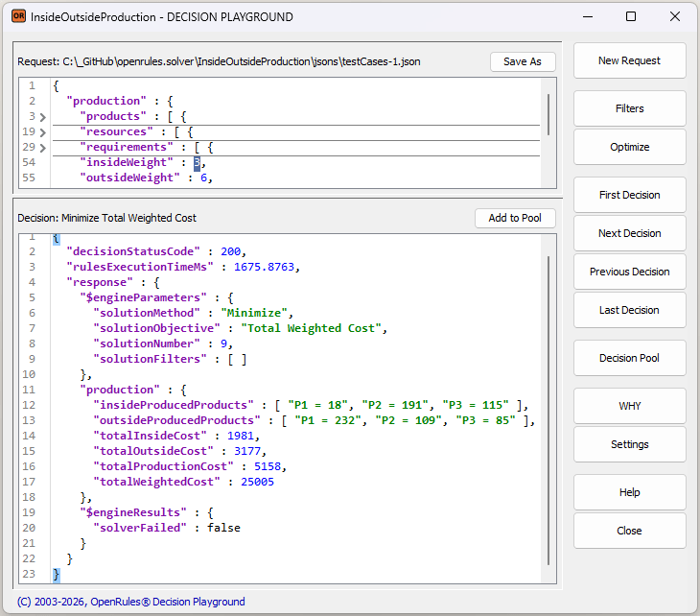
Task: Click the Add to Pool button
Action: point(514,218)
